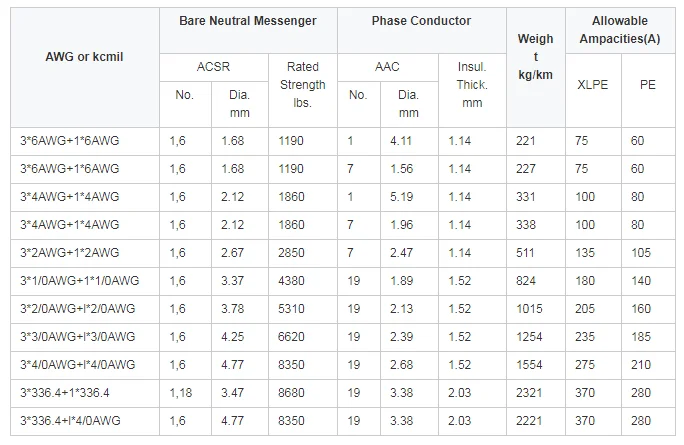Image resolution: width=684 pixels, height=445 pixels.
Task: Select the ACSR diameter value 4.25
Action: (x=233, y=337)
